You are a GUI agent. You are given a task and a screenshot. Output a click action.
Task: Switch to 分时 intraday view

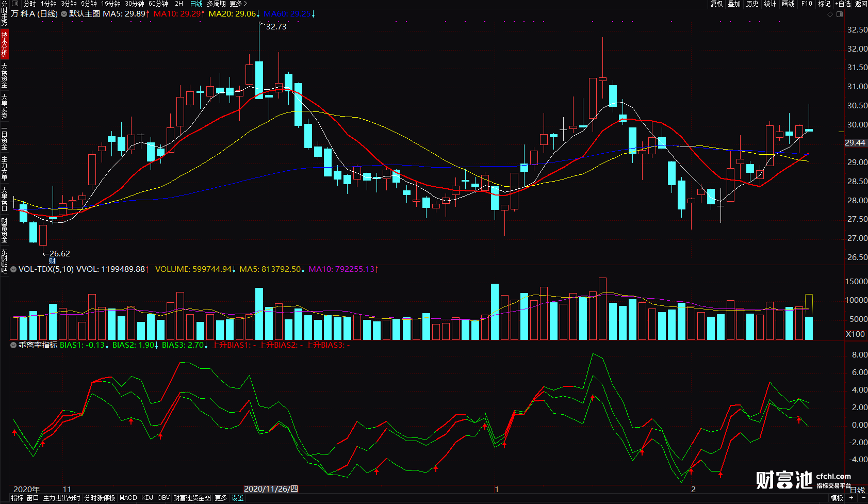[29, 4]
